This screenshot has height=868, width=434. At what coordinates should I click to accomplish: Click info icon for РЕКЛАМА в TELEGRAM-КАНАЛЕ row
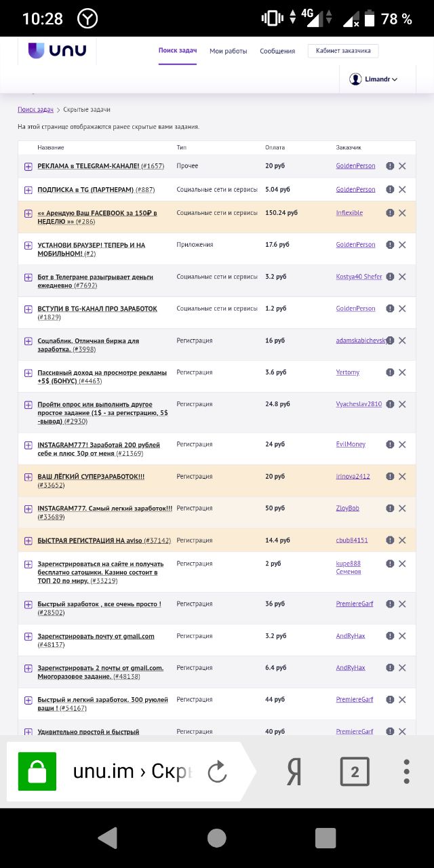390,166
